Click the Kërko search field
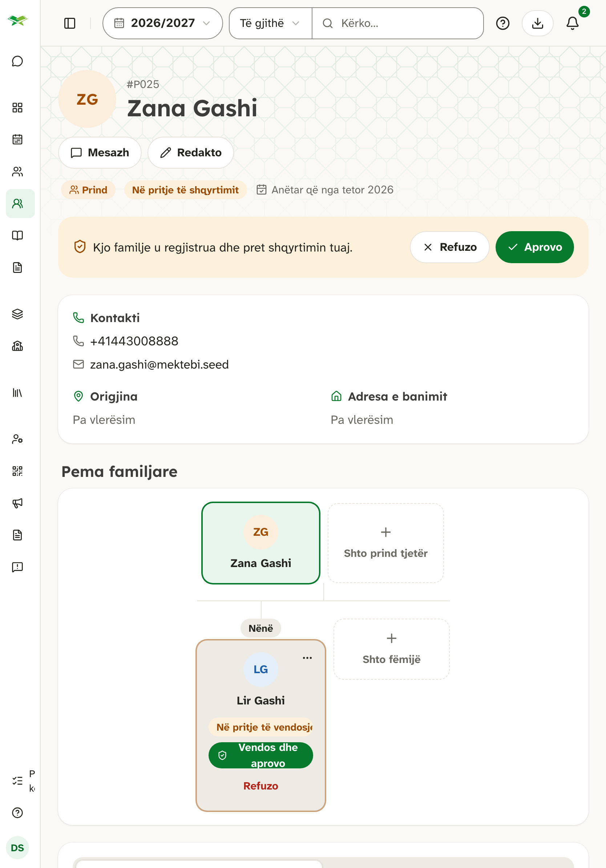This screenshot has height=868, width=606. point(398,23)
